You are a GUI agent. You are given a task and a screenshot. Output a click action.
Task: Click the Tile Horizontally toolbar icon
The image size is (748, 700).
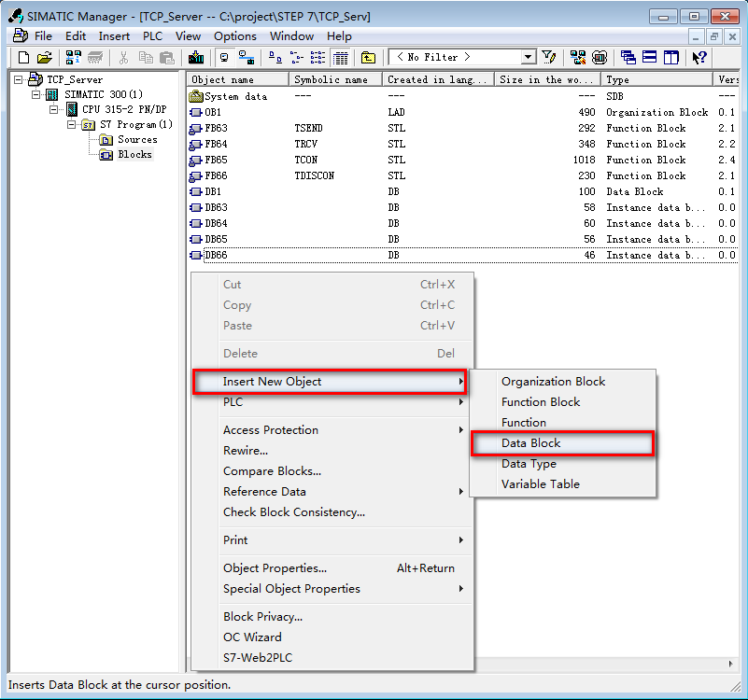(x=649, y=58)
